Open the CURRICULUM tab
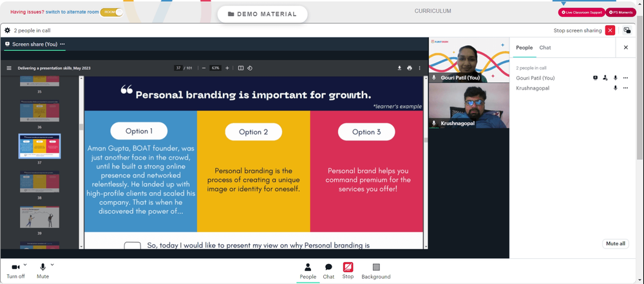644x284 pixels. click(433, 11)
